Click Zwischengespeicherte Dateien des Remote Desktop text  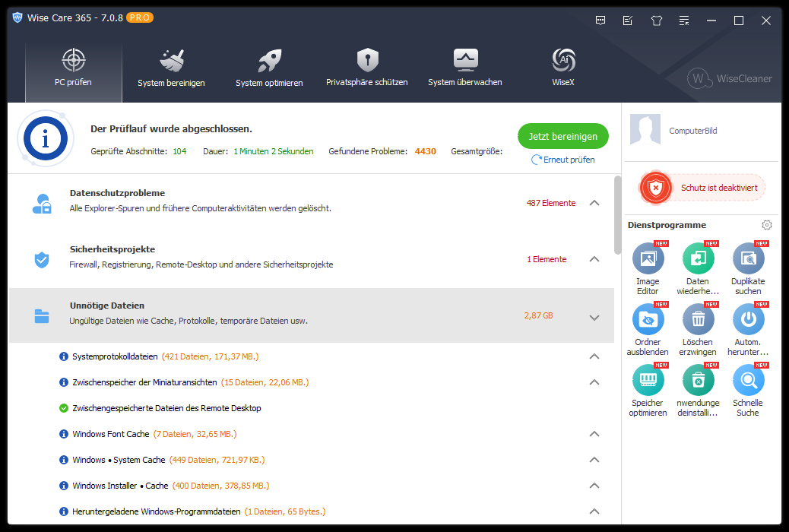pyautogui.click(x=166, y=408)
